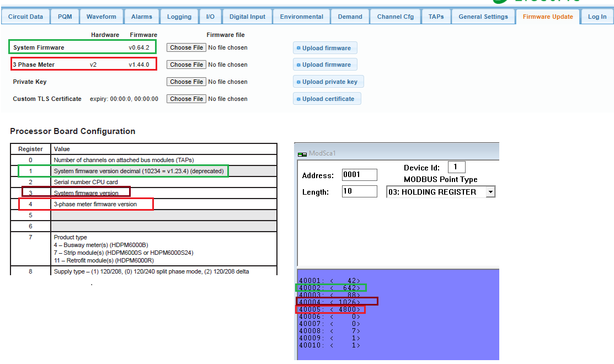Click register 40008 value 7
The image size is (614, 364).
(355, 331)
